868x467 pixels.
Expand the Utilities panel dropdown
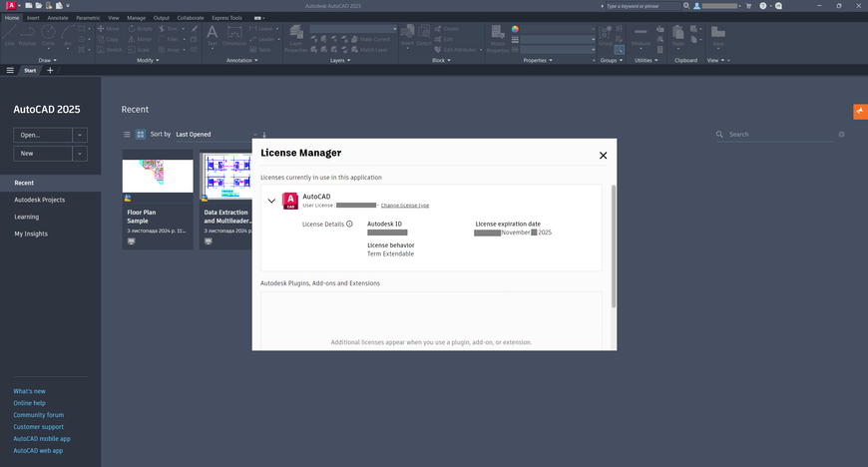point(647,60)
